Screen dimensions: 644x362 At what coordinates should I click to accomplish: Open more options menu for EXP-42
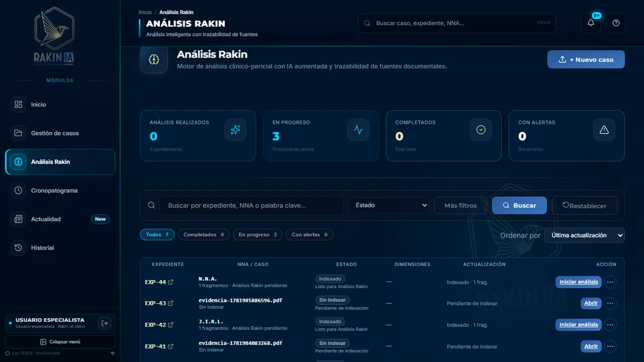[610, 325]
